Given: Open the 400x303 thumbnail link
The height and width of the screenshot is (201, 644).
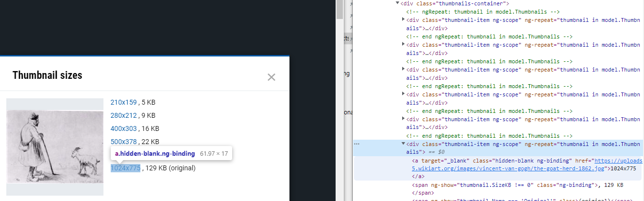Looking at the screenshot, I should (x=124, y=128).
